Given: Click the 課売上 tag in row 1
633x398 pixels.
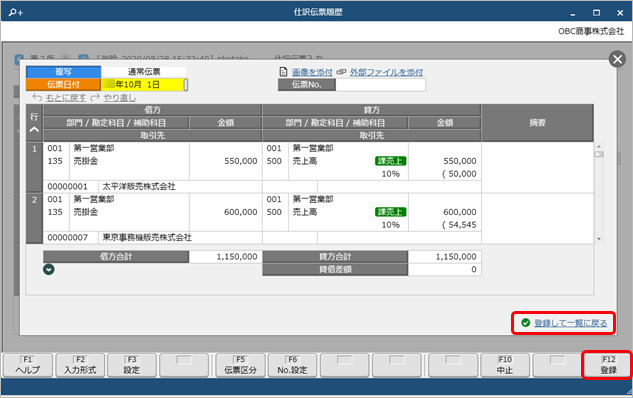Looking at the screenshot, I should (390, 161).
